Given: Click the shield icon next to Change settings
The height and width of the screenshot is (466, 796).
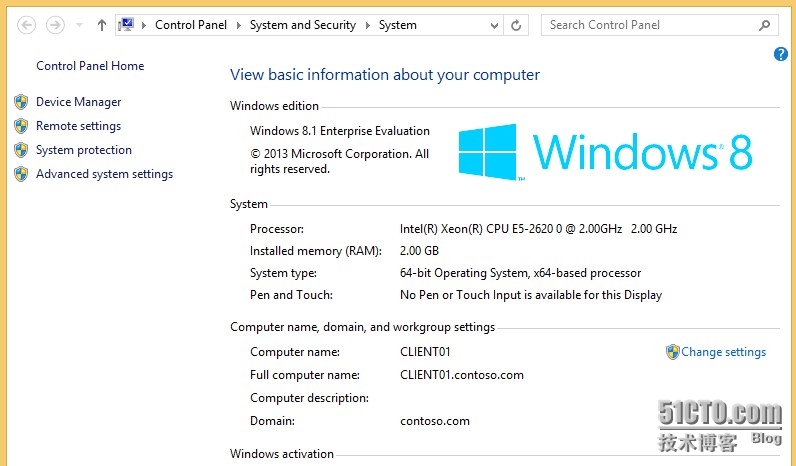Looking at the screenshot, I should (x=673, y=352).
